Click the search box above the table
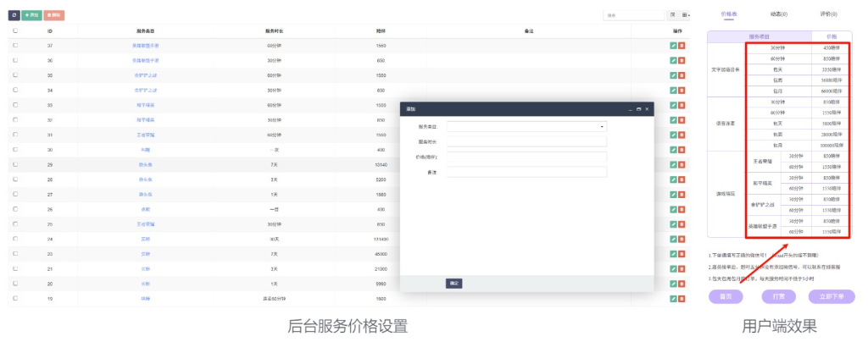 (634, 15)
